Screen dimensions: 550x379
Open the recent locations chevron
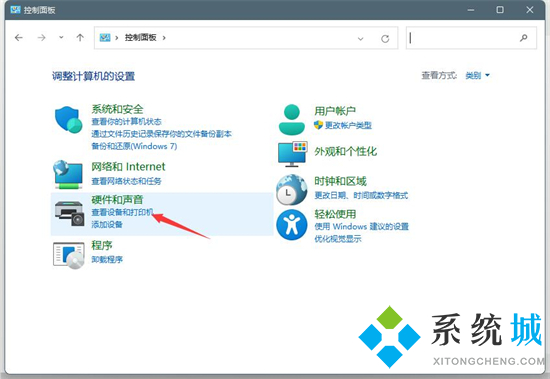point(61,37)
